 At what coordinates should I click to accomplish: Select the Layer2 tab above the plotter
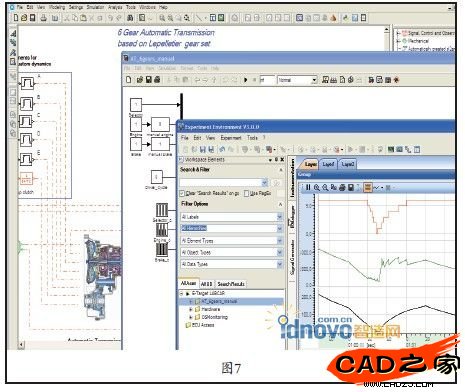click(348, 164)
